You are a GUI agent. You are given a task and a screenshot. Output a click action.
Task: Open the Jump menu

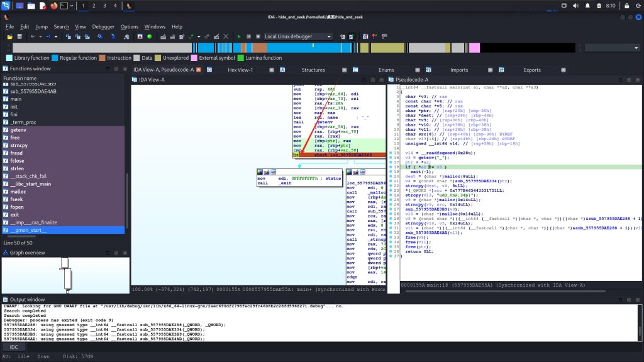[42, 26]
